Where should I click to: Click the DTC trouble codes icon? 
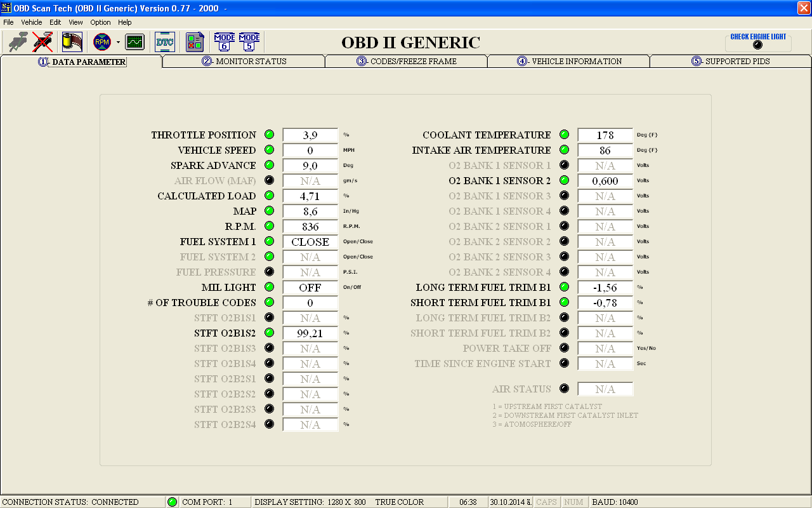(x=165, y=43)
